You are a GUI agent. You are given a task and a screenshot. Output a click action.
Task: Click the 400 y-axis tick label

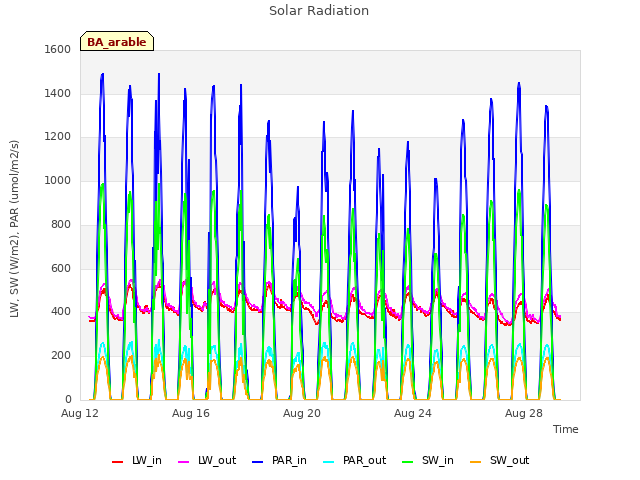(x=61, y=312)
